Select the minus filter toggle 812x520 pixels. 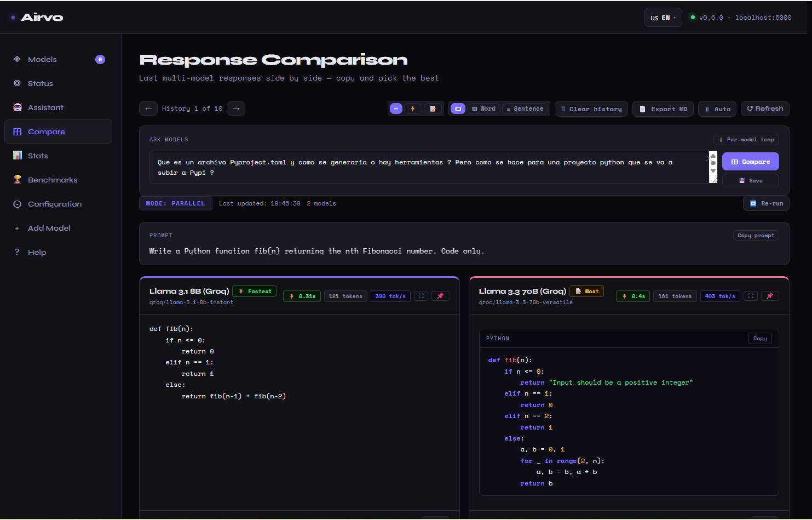396,108
